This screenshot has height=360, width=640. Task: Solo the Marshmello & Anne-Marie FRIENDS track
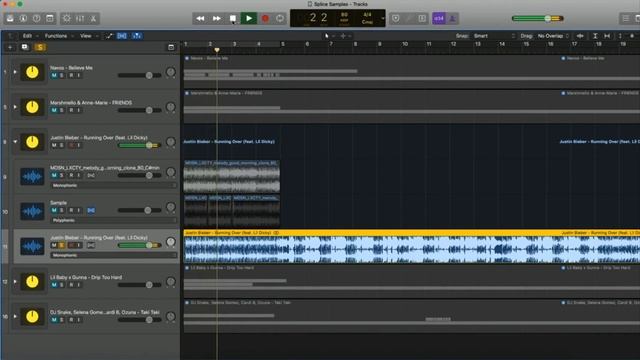(x=62, y=110)
